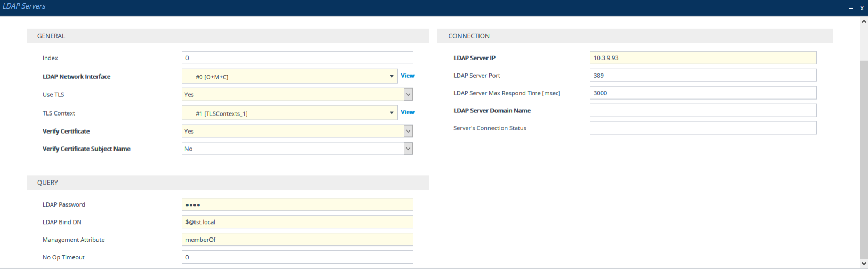Close the LDAP Servers dialog
Screen dimensions: 868x271
(862, 8)
